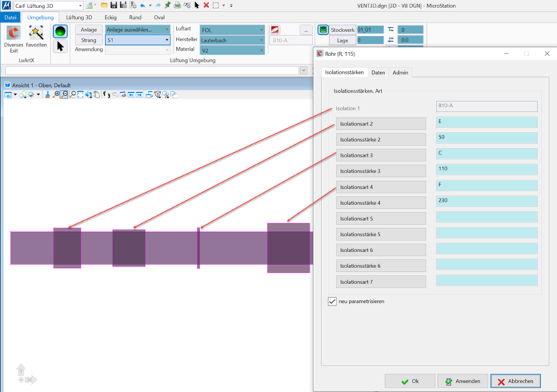Expand the CarF Lüftung 3D workflow dropdown
Screen dimensions: 557x392
click(x=49, y=6)
